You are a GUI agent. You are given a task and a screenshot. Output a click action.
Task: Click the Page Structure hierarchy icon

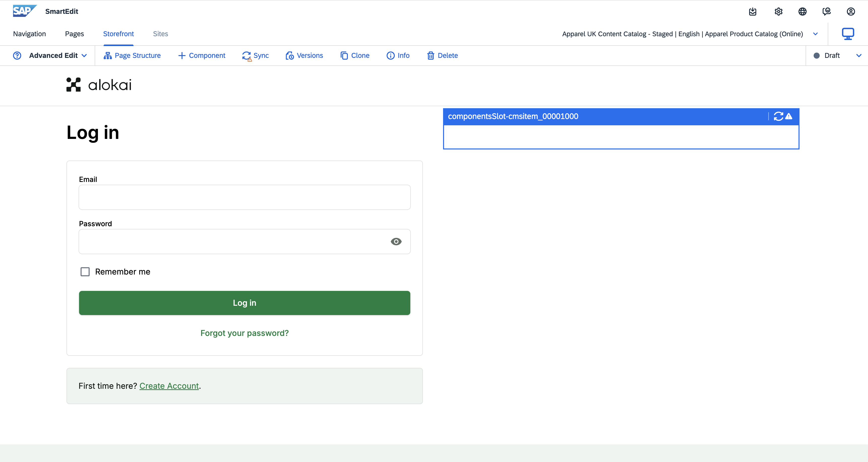coord(107,56)
